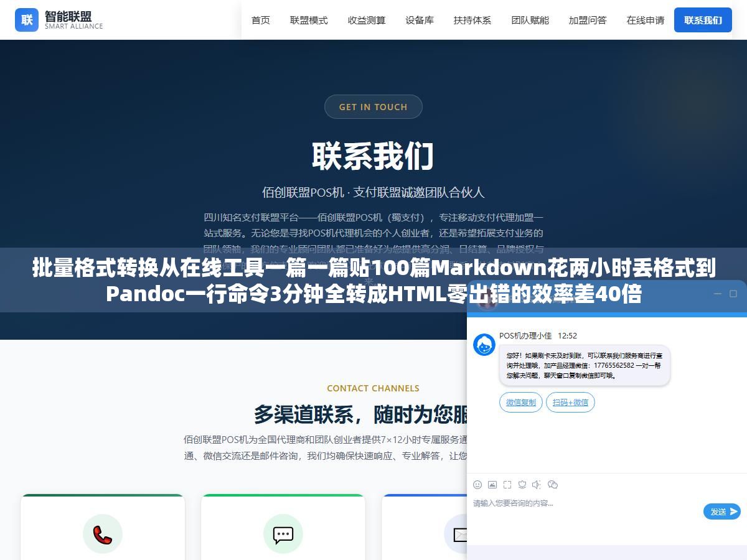Click the rate-service icon in chat toolbar

(x=522, y=485)
